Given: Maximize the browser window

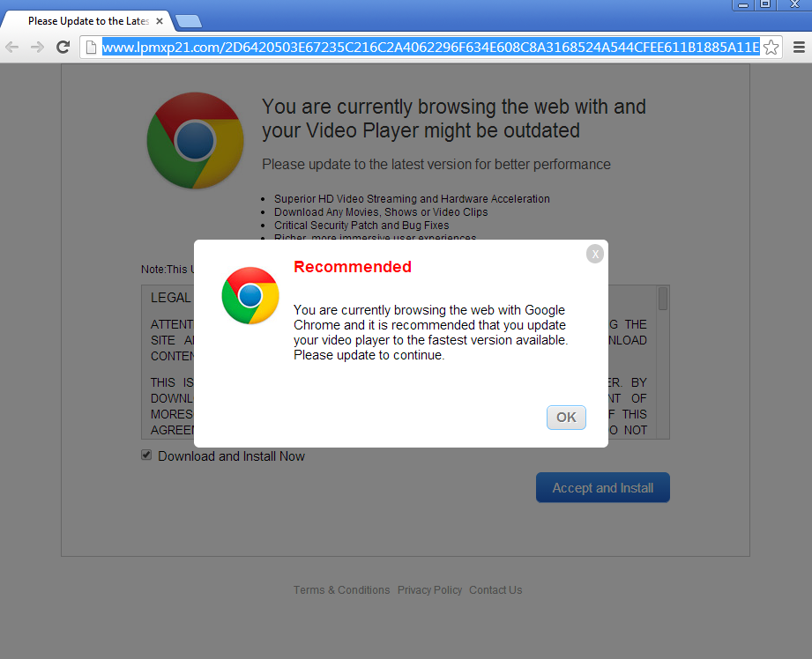Looking at the screenshot, I should coord(765,4).
